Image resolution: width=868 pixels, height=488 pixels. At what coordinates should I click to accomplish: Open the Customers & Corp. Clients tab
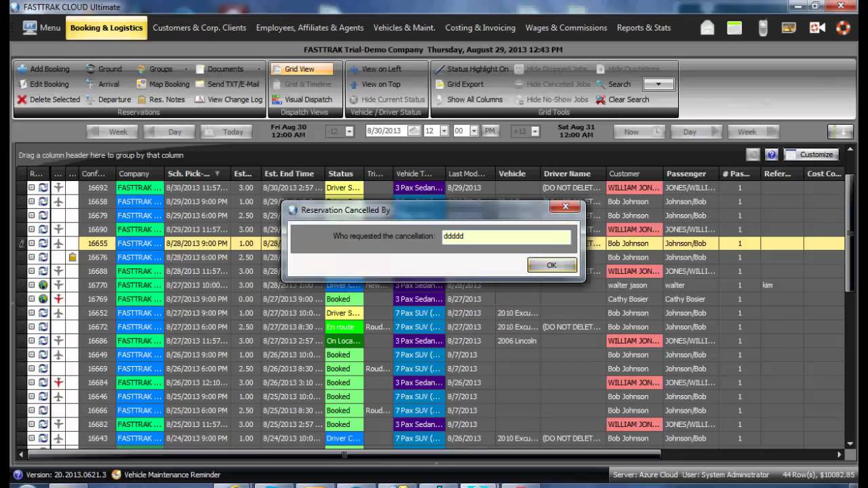point(199,28)
